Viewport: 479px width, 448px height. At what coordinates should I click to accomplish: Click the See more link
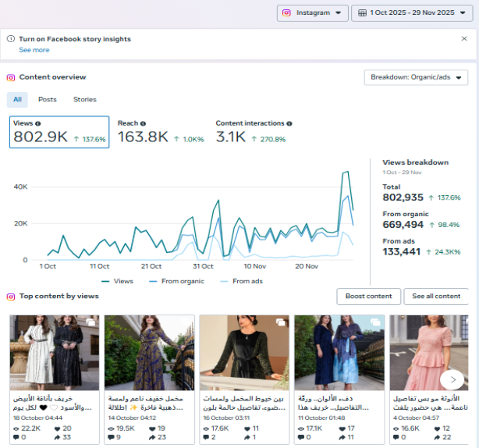click(34, 50)
